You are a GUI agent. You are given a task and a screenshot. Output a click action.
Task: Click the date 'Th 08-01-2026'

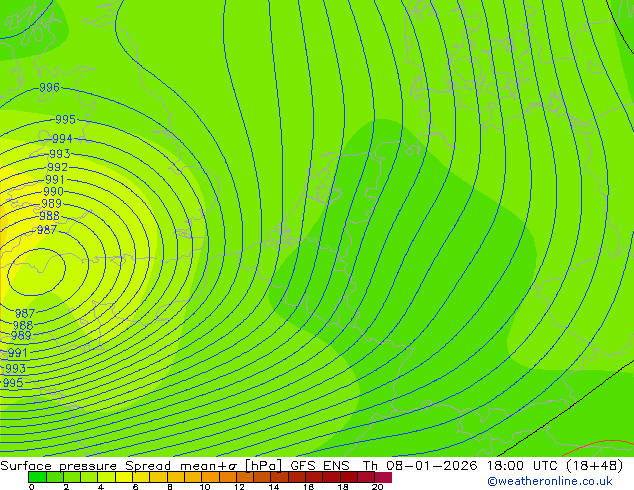420,466
